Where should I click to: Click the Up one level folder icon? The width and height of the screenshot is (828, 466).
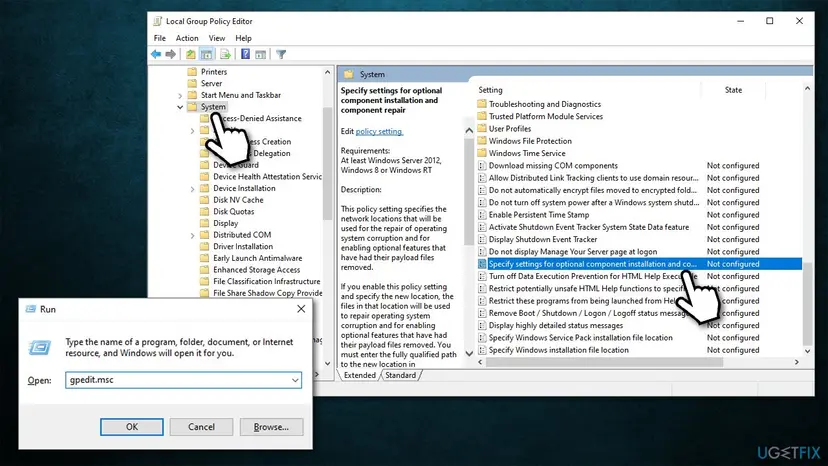tap(190, 54)
